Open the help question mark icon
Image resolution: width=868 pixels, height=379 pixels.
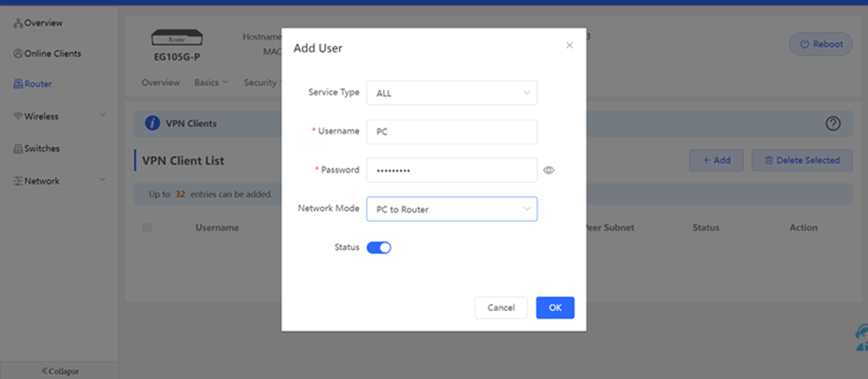coord(833,124)
